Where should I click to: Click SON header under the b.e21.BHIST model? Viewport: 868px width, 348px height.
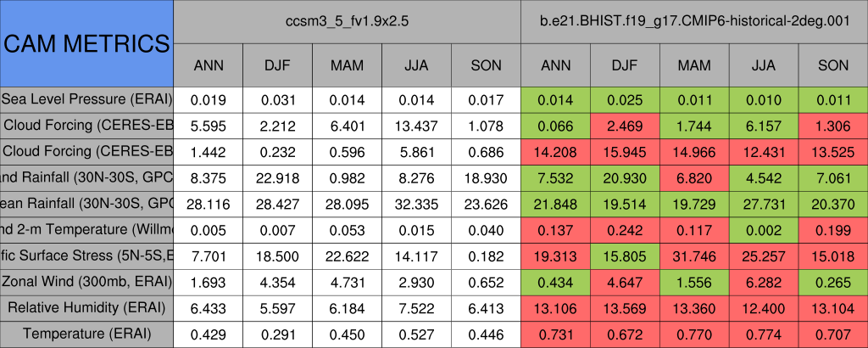(833, 65)
